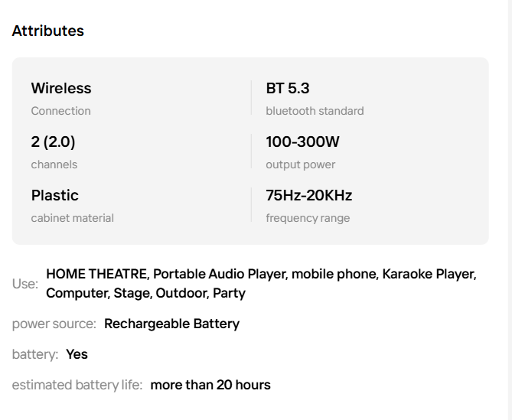Click the bluetooth standard label
Image resolution: width=512 pixels, height=420 pixels.
pyautogui.click(x=315, y=111)
